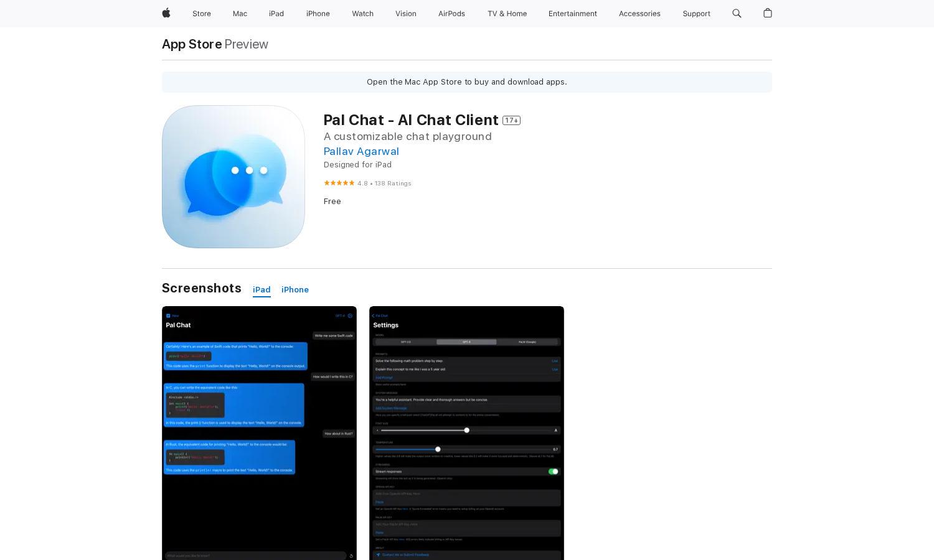Open developer Pallav Agarwal's page

[361, 151]
